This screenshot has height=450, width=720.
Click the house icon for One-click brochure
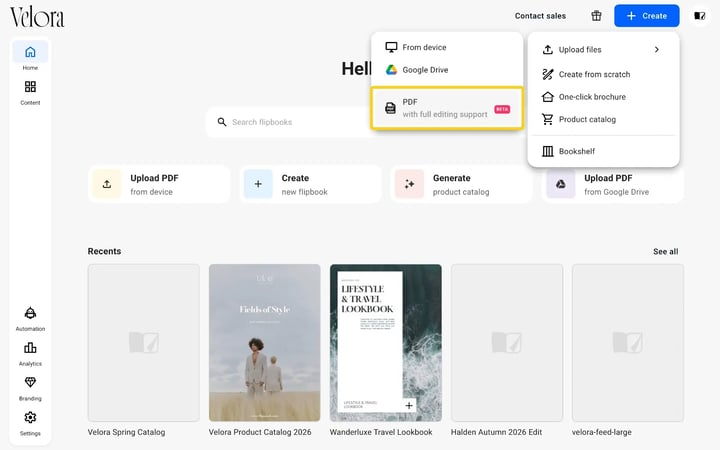[547, 97]
